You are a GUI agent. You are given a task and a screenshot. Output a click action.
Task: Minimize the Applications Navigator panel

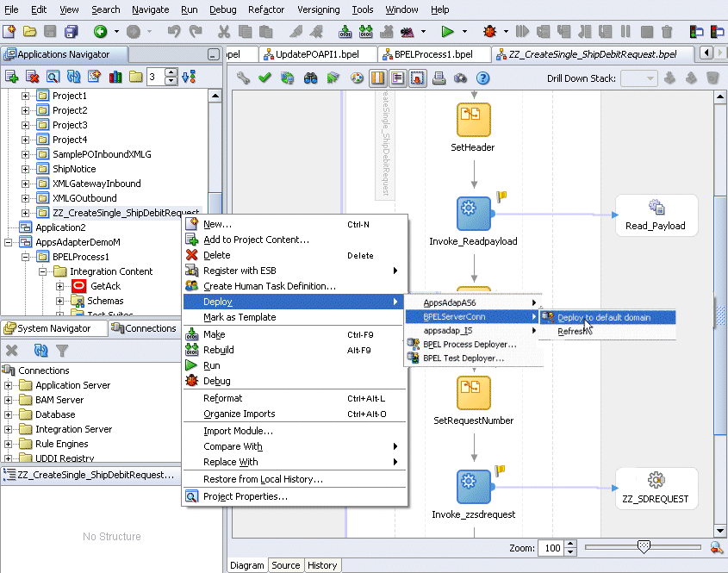click(x=213, y=55)
